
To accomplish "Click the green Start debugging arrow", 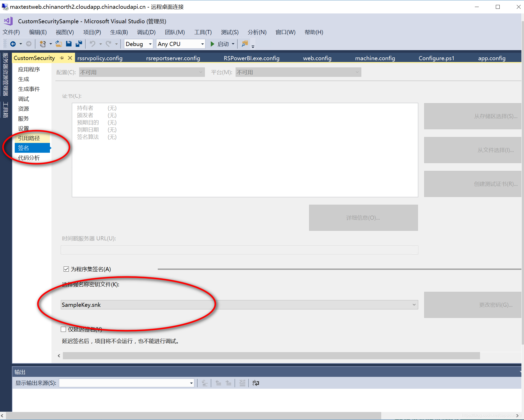I will (x=212, y=44).
